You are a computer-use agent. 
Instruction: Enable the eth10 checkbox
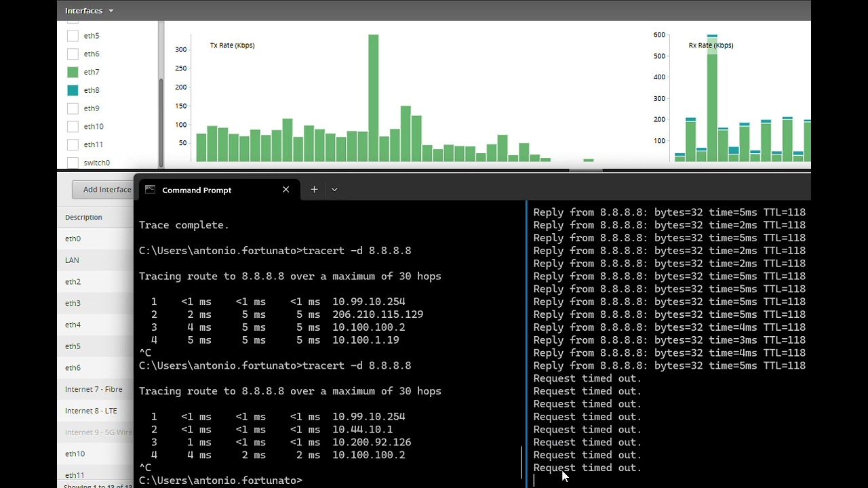coord(73,126)
